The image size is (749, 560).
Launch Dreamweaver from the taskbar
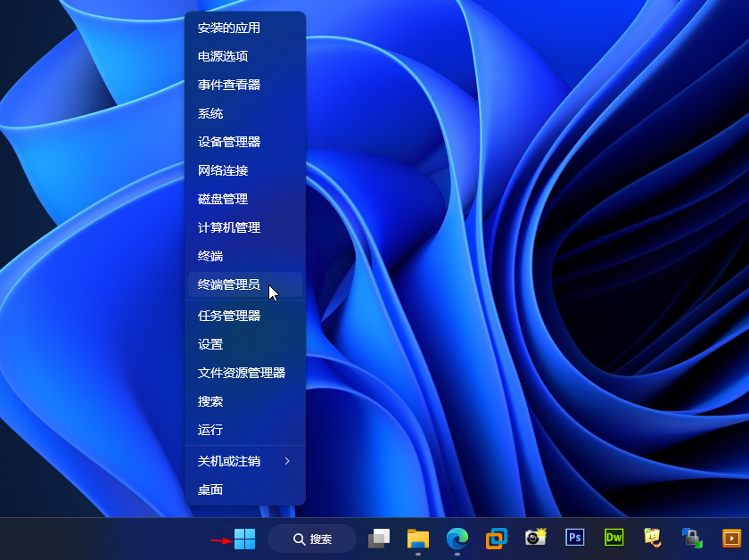pos(613,538)
